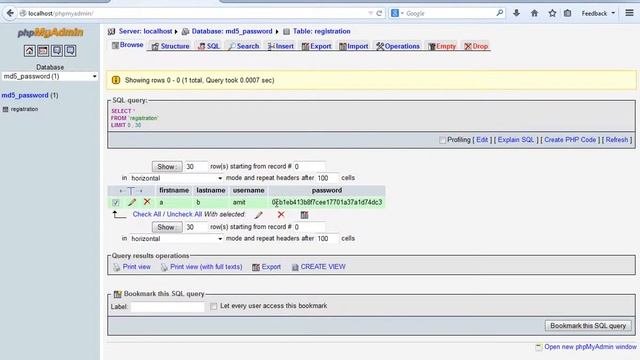The height and width of the screenshot is (360, 640).
Task: Click 'Bookmark this SQL query' button
Action: click(x=588, y=326)
